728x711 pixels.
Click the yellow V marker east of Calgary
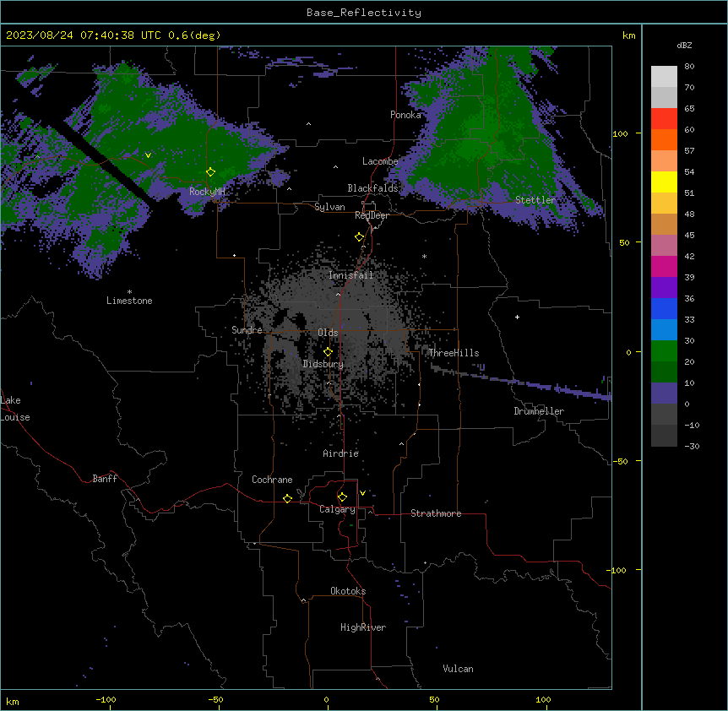click(362, 493)
